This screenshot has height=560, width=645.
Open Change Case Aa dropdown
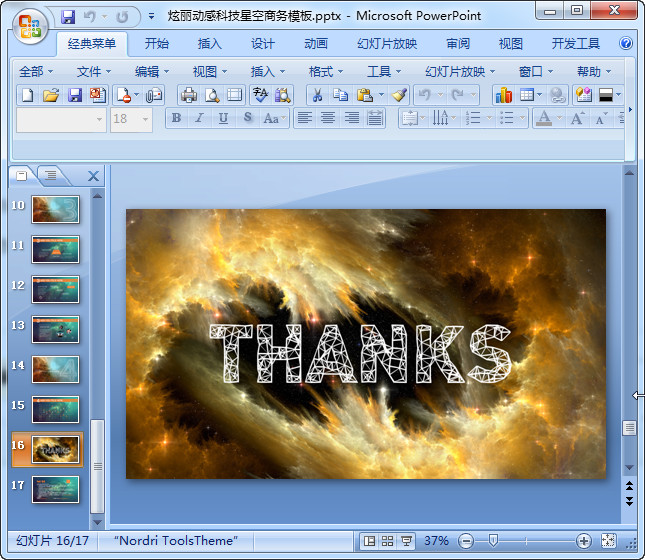[x=274, y=119]
